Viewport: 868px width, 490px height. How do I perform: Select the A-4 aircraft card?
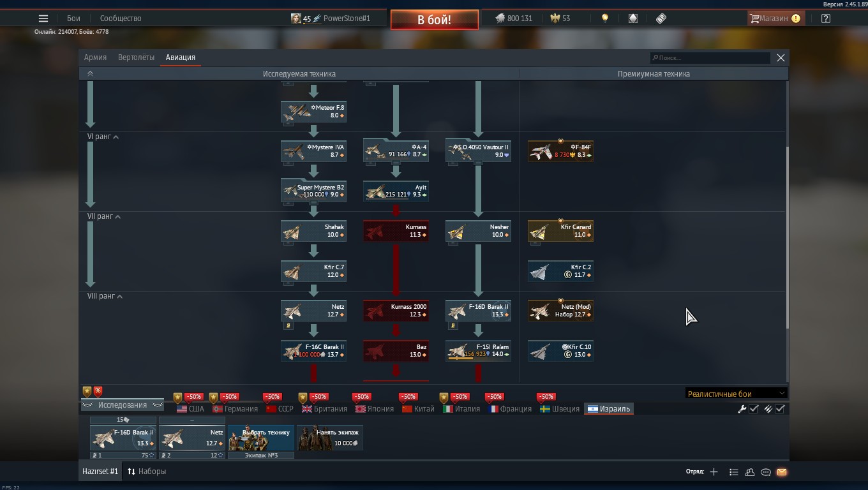click(396, 151)
